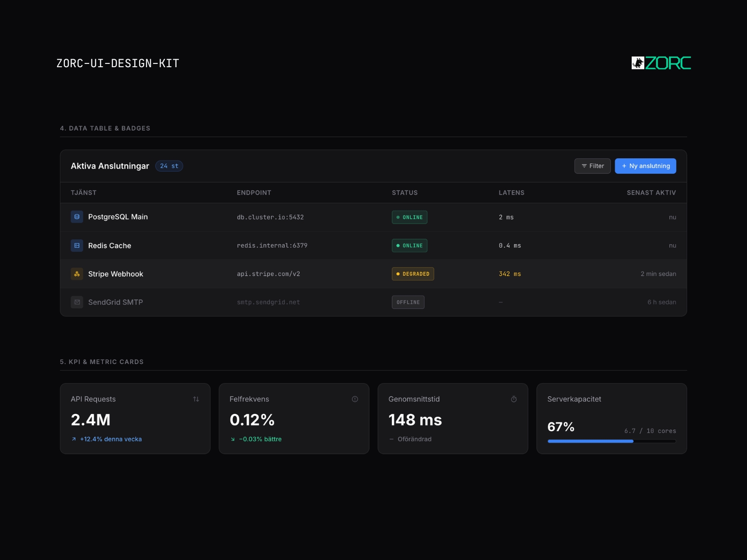The height and width of the screenshot is (560, 747).
Task: Click the Ny anslutning button
Action: tap(645, 166)
